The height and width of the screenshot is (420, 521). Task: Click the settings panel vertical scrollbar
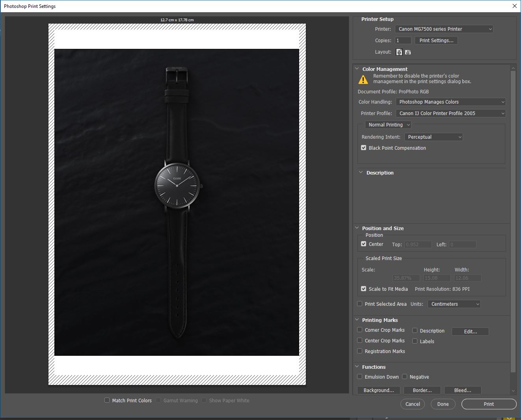(513, 221)
